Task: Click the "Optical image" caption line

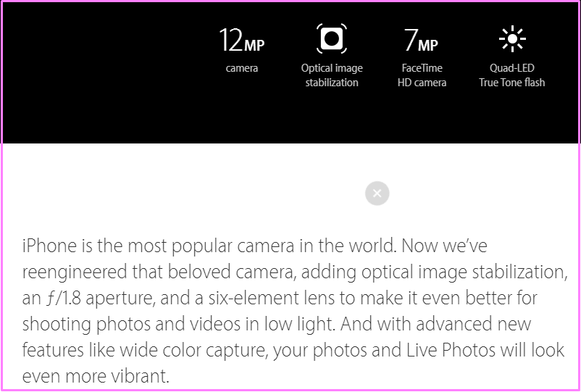Action: [332, 69]
